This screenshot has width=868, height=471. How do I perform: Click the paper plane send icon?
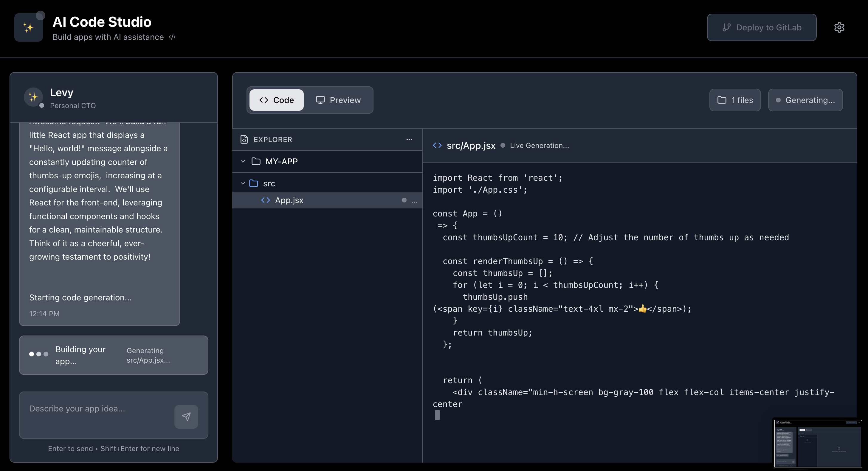pos(186,417)
